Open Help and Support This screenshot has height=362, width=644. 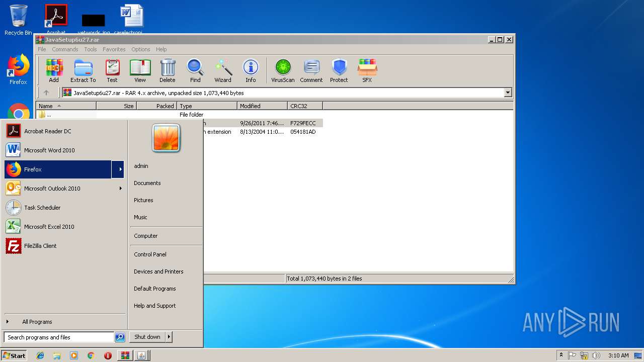pyautogui.click(x=154, y=306)
